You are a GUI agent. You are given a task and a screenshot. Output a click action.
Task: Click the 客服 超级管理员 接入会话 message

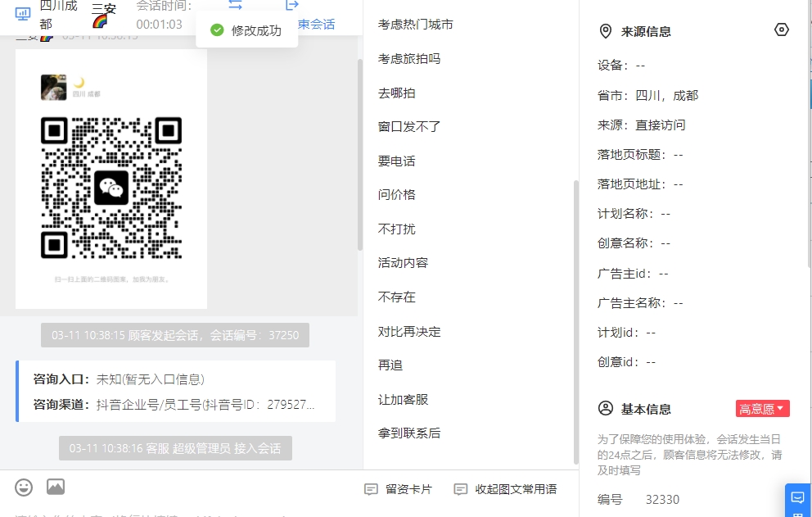coord(175,448)
